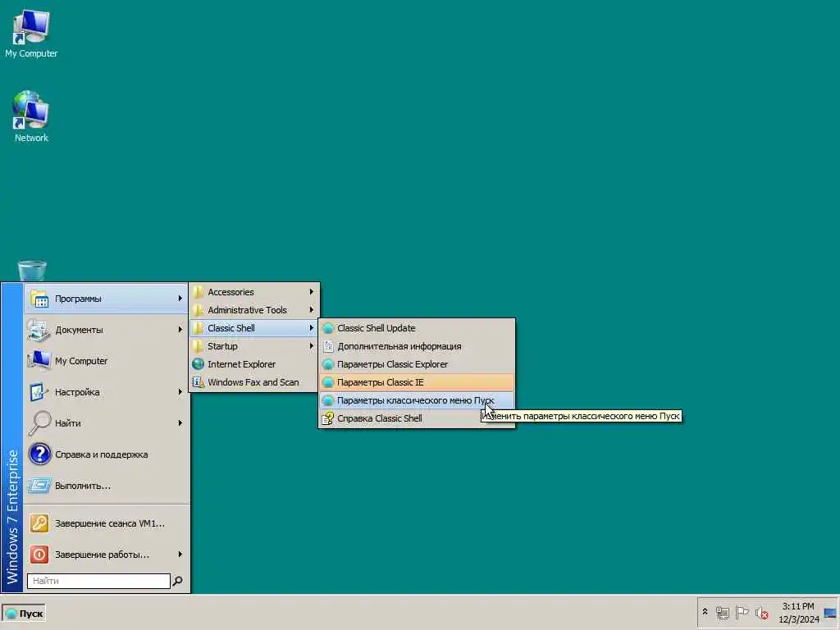
Task: Choose Classic Shell Update entry
Action: pos(417,328)
